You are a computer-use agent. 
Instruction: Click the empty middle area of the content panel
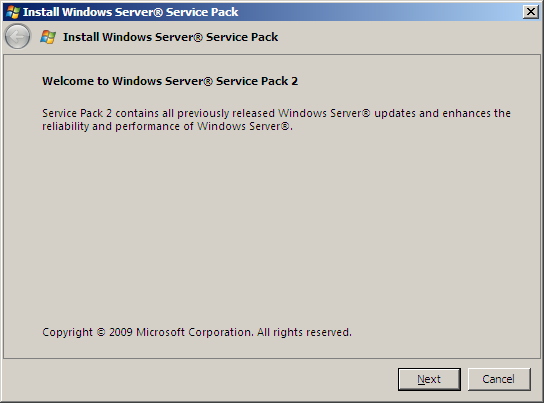[x=272, y=225]
